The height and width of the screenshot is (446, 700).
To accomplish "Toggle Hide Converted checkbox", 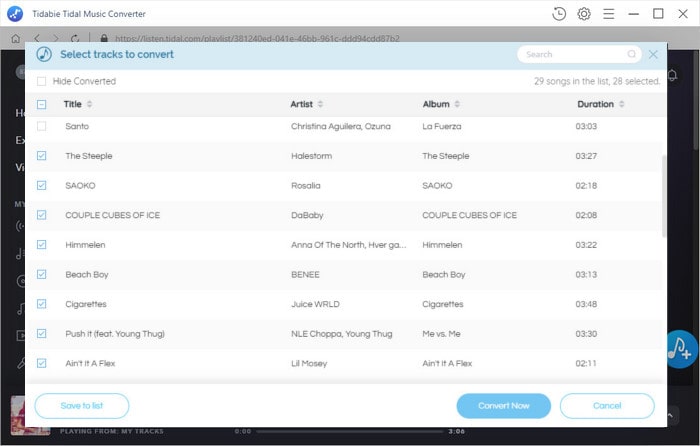I will (x=42, y=81).
